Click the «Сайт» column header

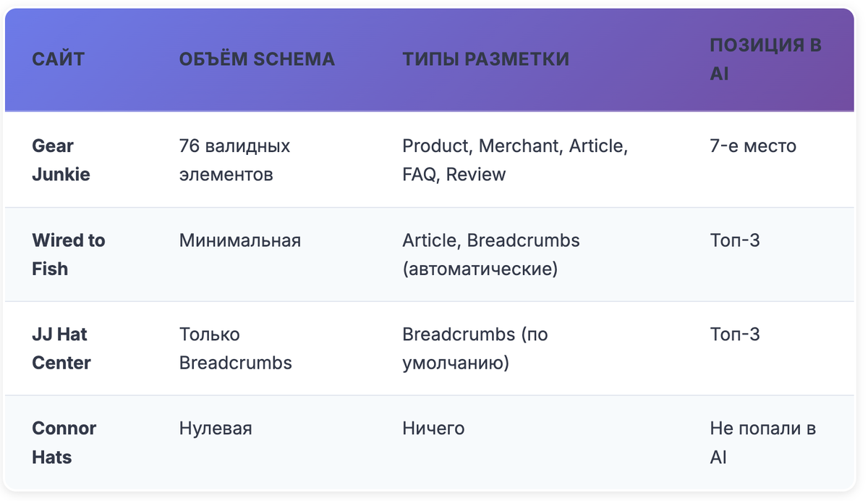(58, 59)
